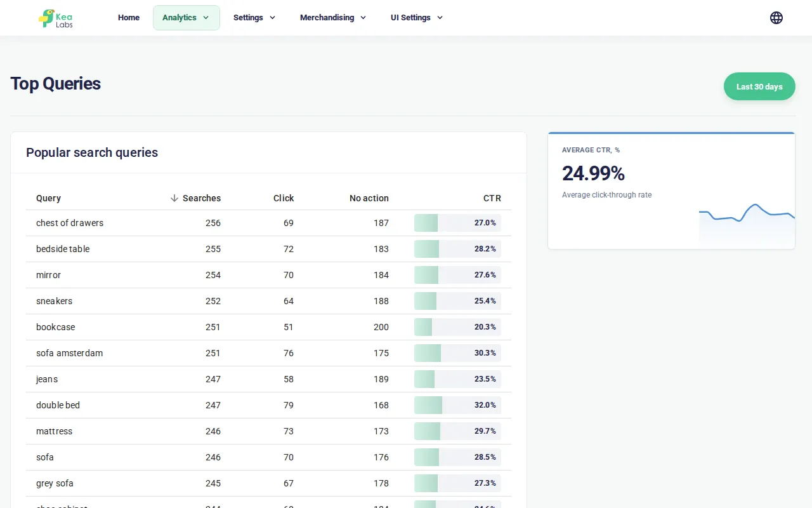
Task: Go to the Home menu item
Action: click(x=129, y=18)
